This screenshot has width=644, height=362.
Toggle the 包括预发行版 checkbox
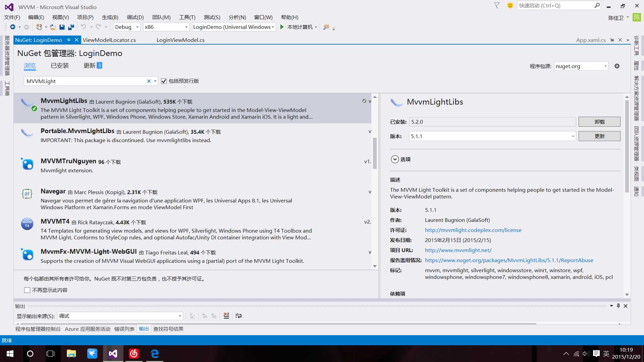point(164,81)
